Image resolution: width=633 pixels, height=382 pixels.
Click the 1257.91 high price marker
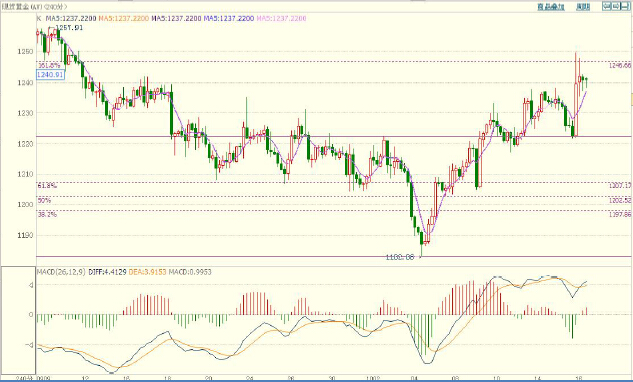(x=69, y=27)
